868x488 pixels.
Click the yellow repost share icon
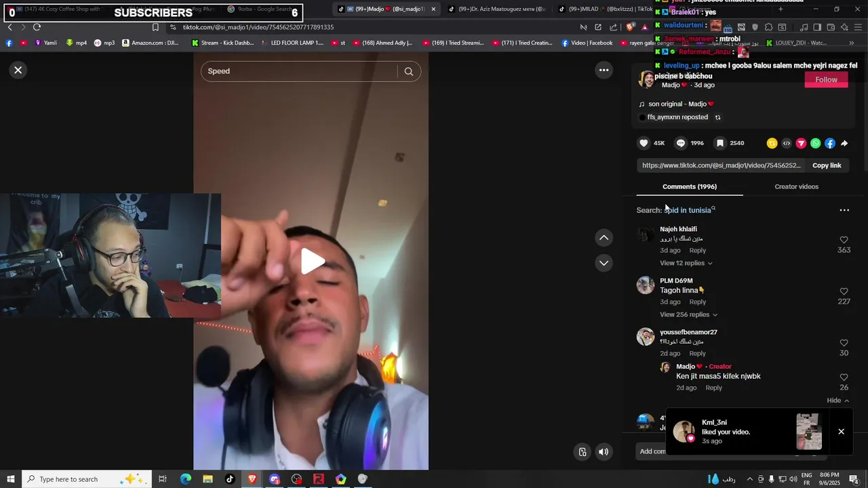pyautogui.click(x=772, y=143)
